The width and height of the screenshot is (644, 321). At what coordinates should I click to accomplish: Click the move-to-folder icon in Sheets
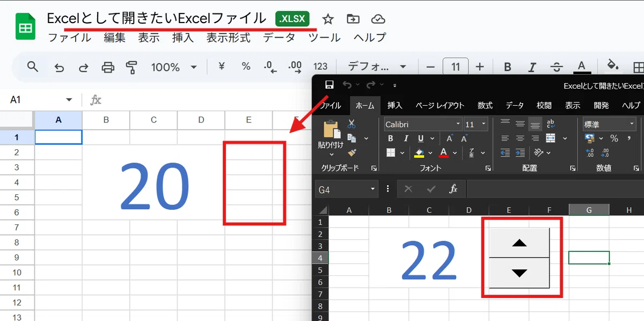pyautogui.click(x=353, y=19)
